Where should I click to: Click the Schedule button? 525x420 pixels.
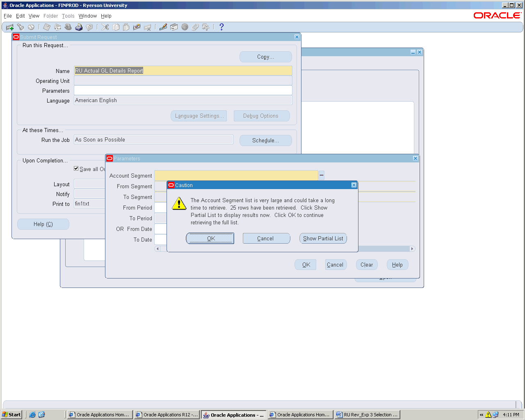tap(265, 140)
